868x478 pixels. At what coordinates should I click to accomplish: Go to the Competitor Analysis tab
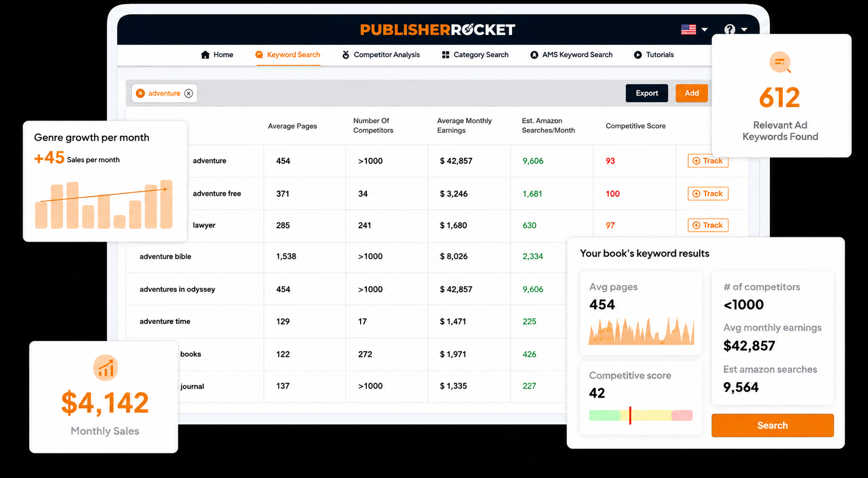pyautogui.click(x=381, y=55)
